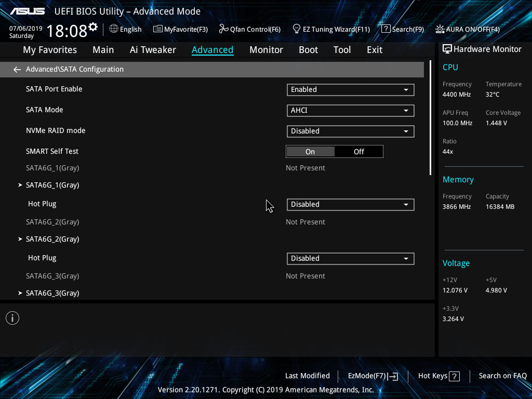Image resolution: width=532 pixels, height=399 pixels.
Task: Expand the SATA6G_3(Gray) submenu
Action: 52,293
